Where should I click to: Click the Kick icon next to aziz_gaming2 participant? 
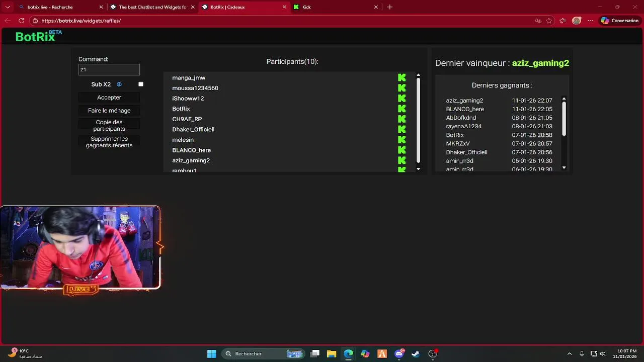[x=401, y=160]
